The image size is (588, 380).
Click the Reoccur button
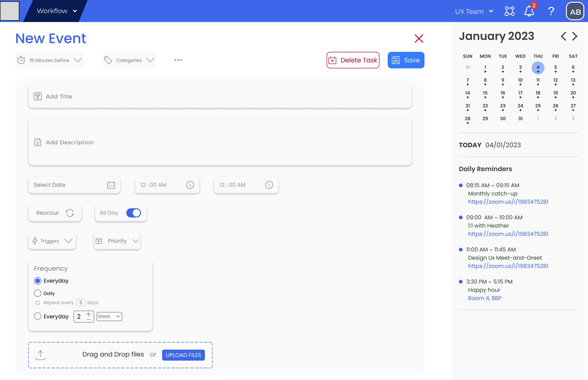click(x=55, y=213)
